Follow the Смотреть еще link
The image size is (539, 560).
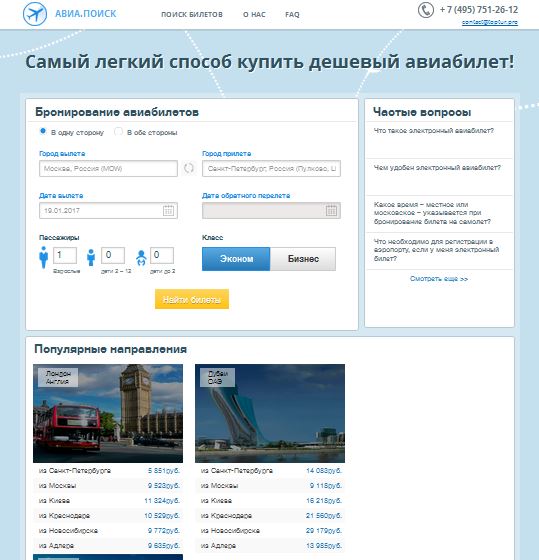(x=439, y=279)
